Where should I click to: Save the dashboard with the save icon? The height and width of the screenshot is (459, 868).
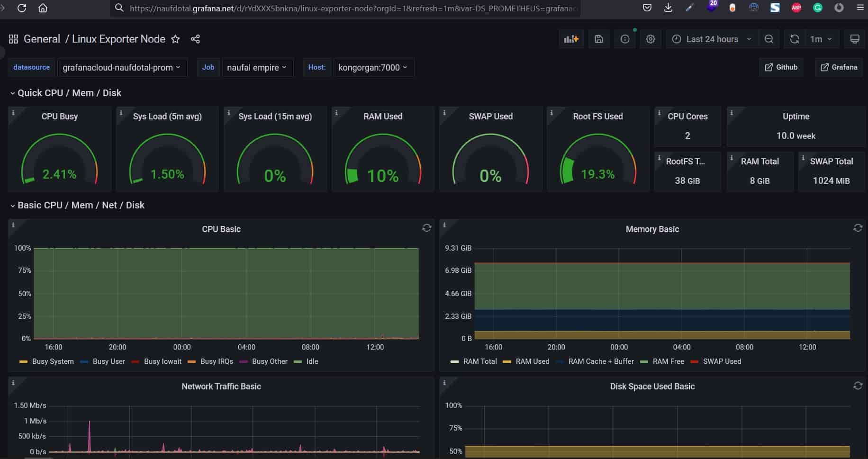point(599,39)
